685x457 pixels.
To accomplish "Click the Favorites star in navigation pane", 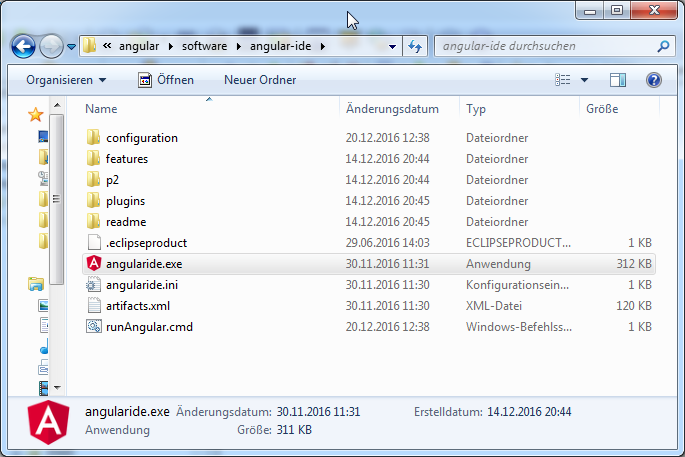I will (35, 115).
